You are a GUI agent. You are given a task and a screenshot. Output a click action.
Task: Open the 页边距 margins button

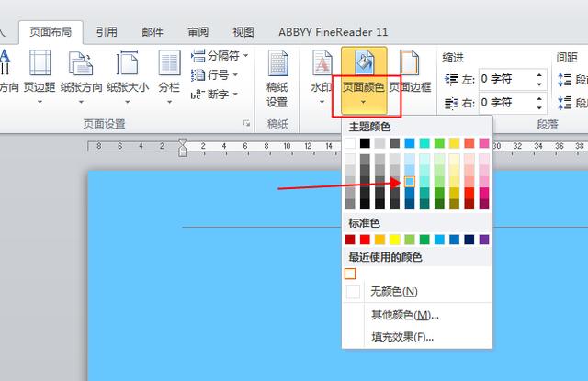pos(40,77)
